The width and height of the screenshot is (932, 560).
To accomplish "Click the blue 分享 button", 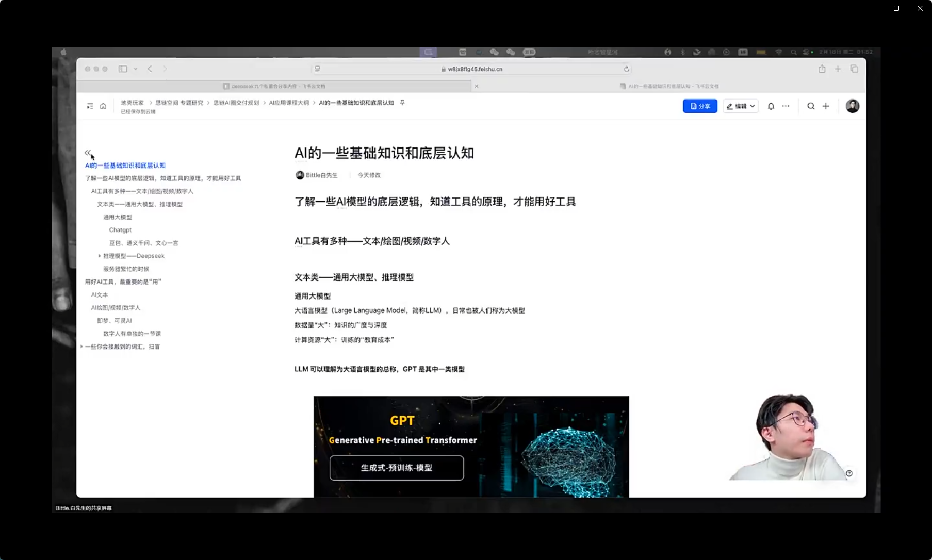I will click(700, 106).
